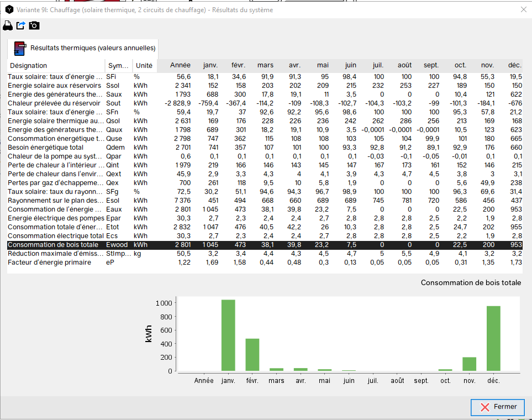Open the Résultats thermiques (valeurs annuelles) tab
Image resolution: width=532 pixels, height=420 pixels.
coord(83,48)
